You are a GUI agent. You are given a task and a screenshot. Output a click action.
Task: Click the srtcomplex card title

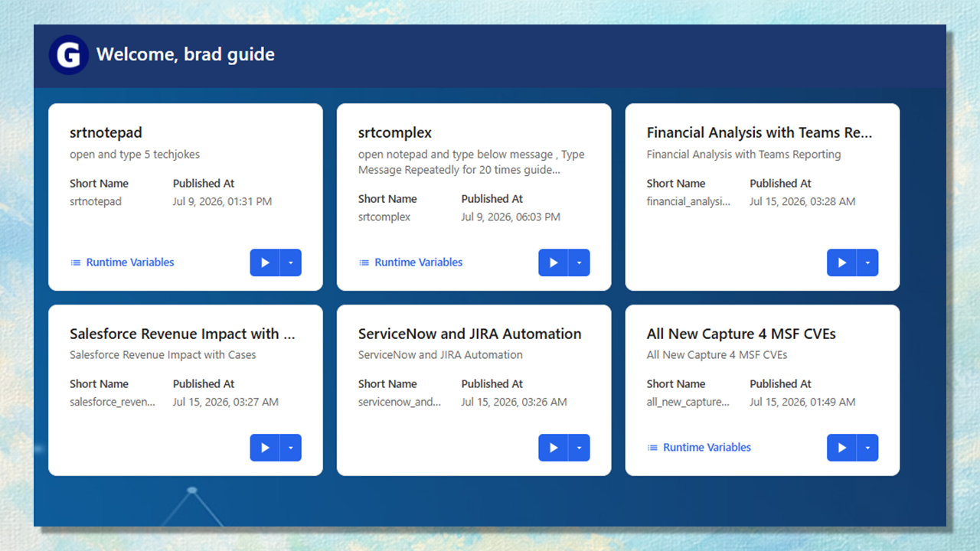395,132
